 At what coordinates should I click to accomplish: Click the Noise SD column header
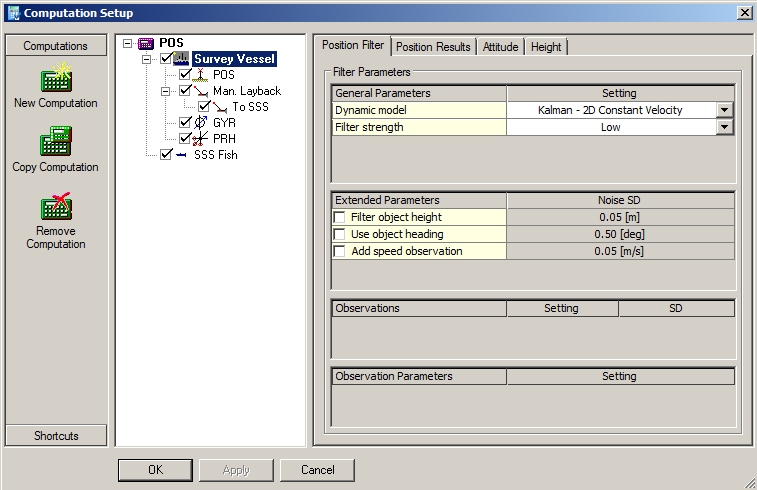(620, 200)
